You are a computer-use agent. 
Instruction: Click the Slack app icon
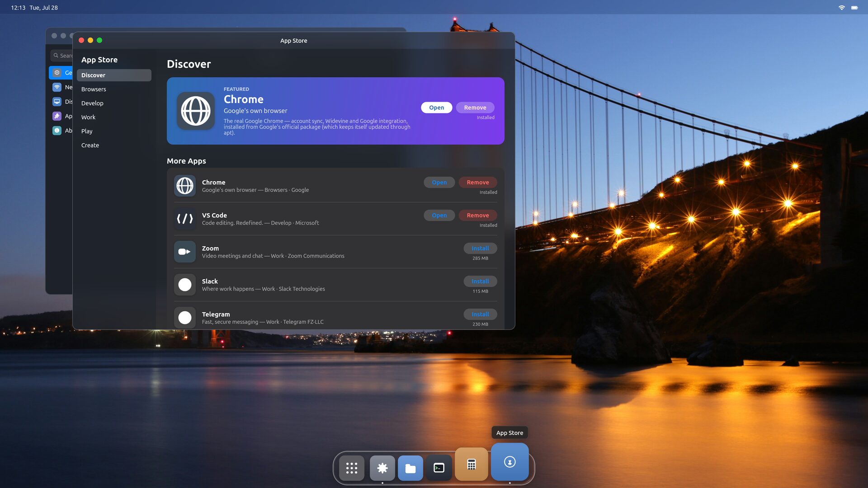[x=185, y=285]
